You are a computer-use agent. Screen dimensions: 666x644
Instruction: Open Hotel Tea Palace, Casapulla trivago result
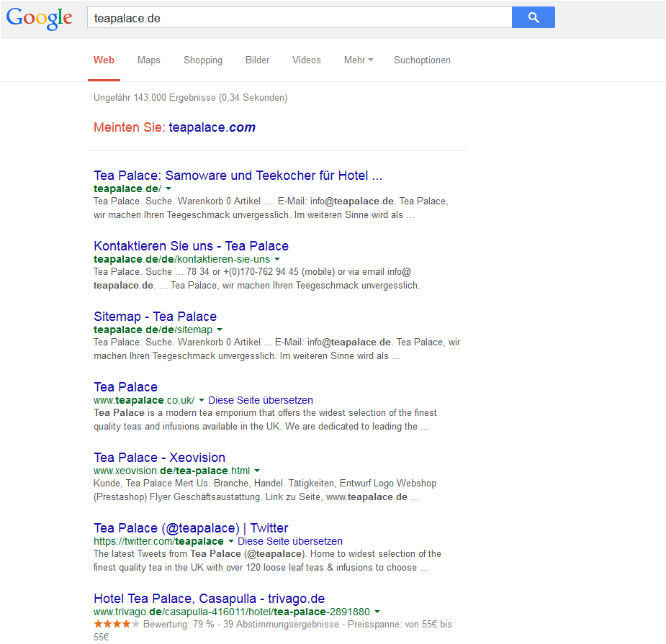(x=210, y=598)
